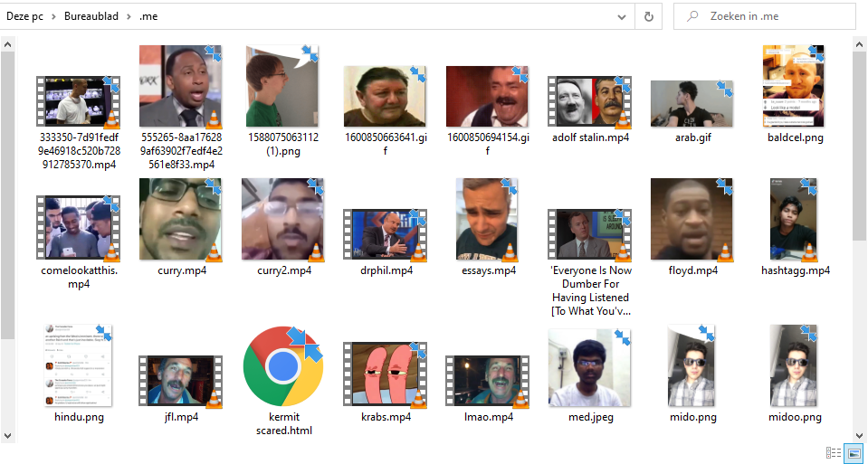
Task: Expand the chevron after Bureaublad
Action: point(129,16)
